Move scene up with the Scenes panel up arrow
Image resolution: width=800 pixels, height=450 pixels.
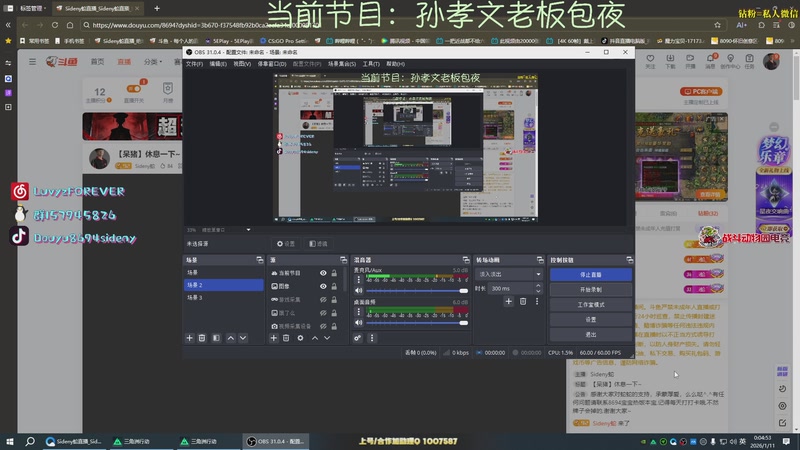[x=231, y=338]
